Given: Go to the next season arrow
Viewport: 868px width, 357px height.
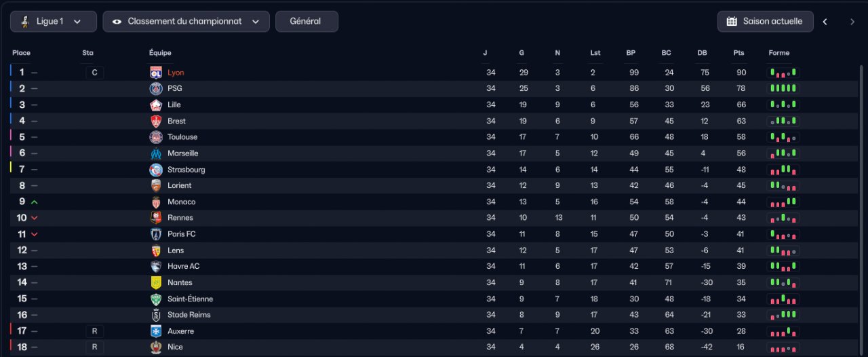Looking at the screenshot, I should pyautogui.click(x=852, y=22).
